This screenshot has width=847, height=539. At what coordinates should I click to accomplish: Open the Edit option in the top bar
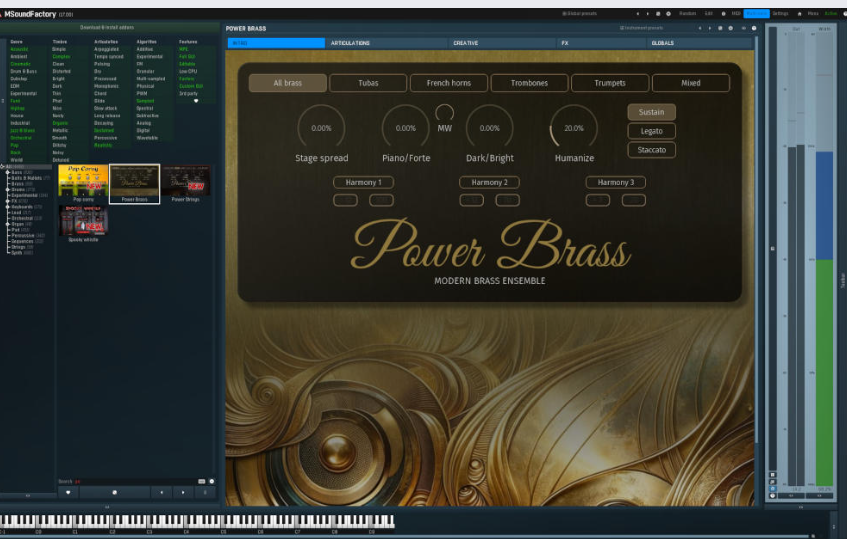pyautogui.click(x=709, y=14)
